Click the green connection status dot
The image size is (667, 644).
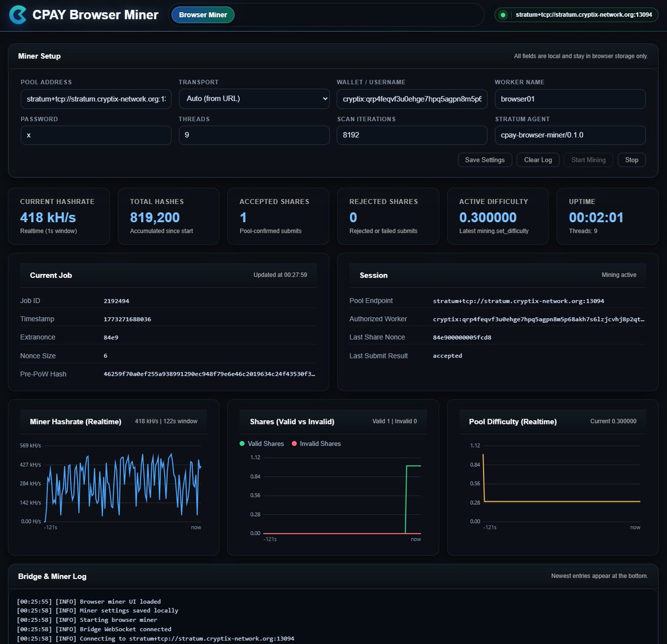(504, 15)
